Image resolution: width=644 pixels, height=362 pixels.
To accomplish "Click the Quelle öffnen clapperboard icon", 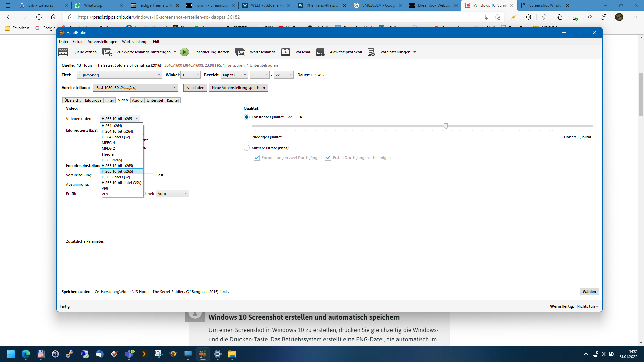I will (x=63, y=52).
